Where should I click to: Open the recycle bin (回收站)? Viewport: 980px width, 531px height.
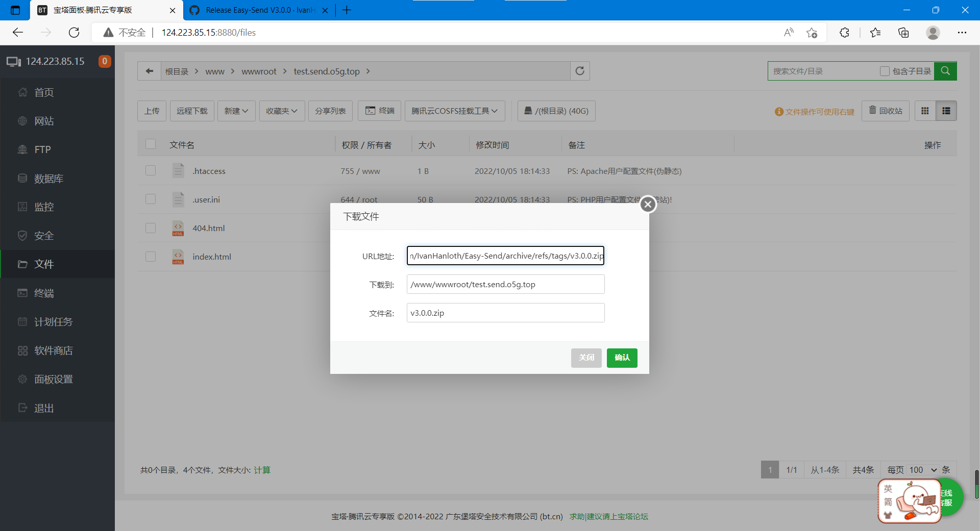click(886, 111)
